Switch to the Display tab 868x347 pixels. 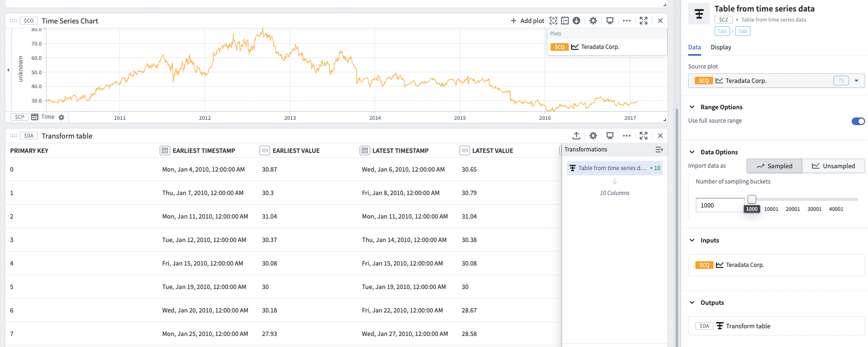click(x=721, y=47)
